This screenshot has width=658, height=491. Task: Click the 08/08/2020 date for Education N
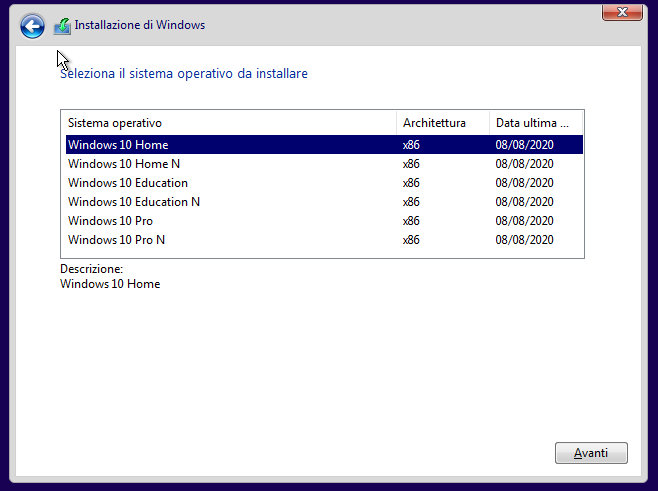pyautogui.click(x=525, y=202)
